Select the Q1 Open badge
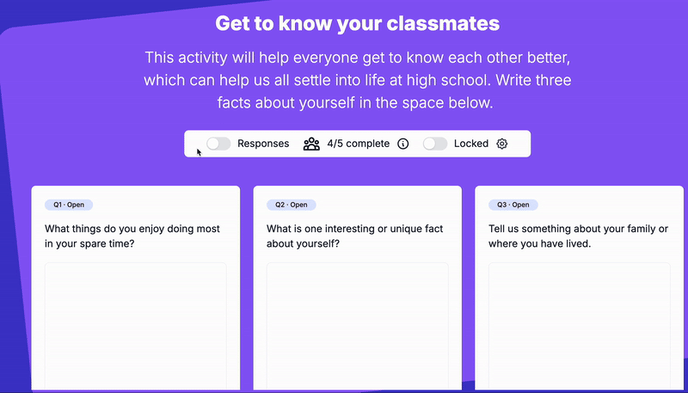Viewport: 688px width, 393px height. tap(69, 205)
